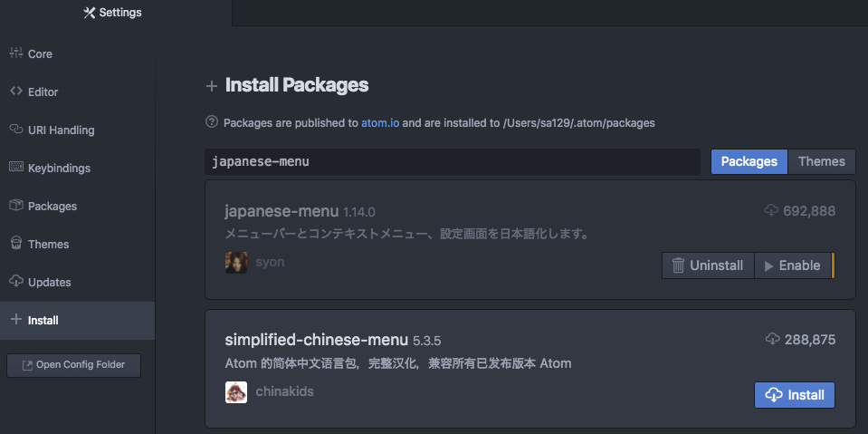This screenshot has height=434, width=868.
Task: Click the Packages box icon in sidebar
Action: [16, 205]
